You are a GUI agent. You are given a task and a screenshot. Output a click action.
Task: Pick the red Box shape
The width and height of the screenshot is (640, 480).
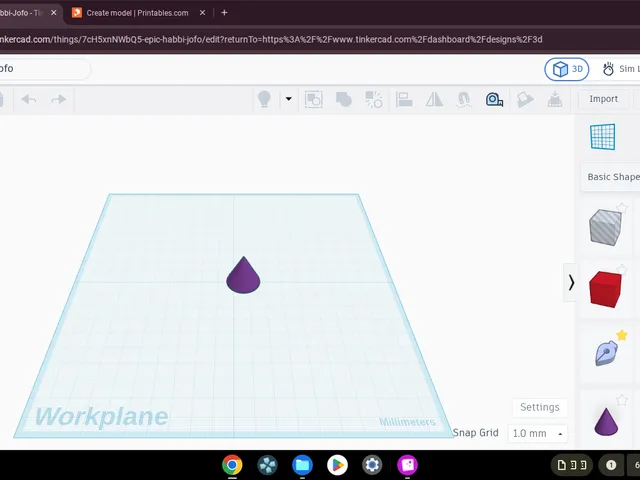coord(605,289)
